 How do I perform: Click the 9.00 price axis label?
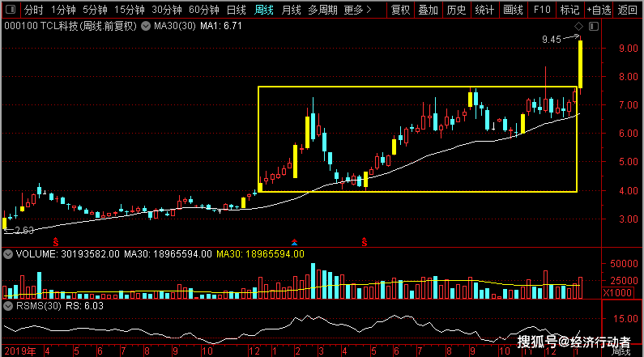[x=629, y=48]
